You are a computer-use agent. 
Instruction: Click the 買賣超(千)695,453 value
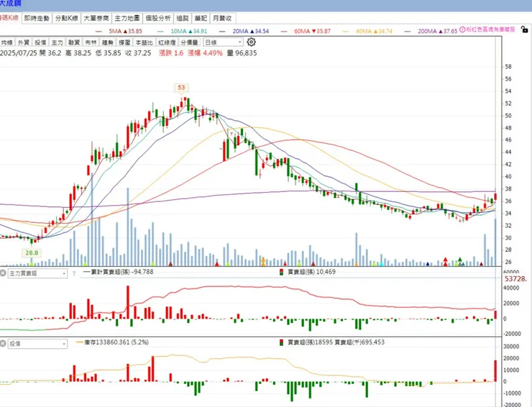pyautogui.click(x=359, y=342)
